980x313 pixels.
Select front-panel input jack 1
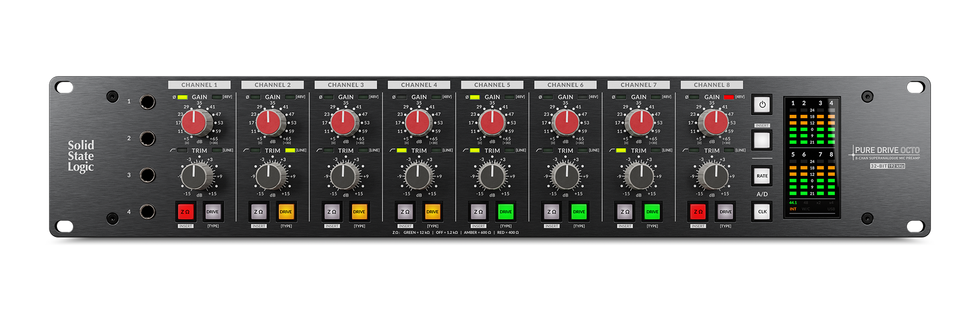tap(147, 102)
